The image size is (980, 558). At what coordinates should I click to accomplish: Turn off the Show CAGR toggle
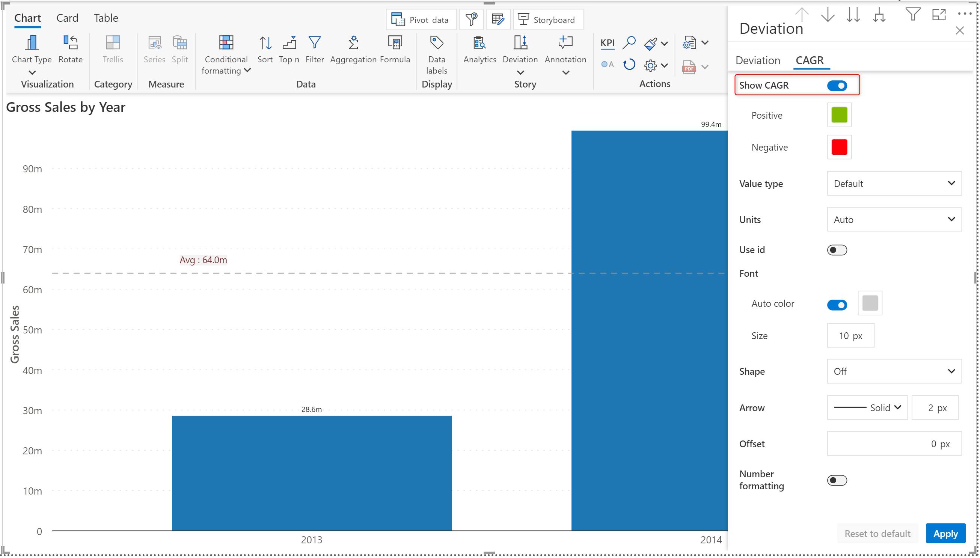[x=837, y=86]
